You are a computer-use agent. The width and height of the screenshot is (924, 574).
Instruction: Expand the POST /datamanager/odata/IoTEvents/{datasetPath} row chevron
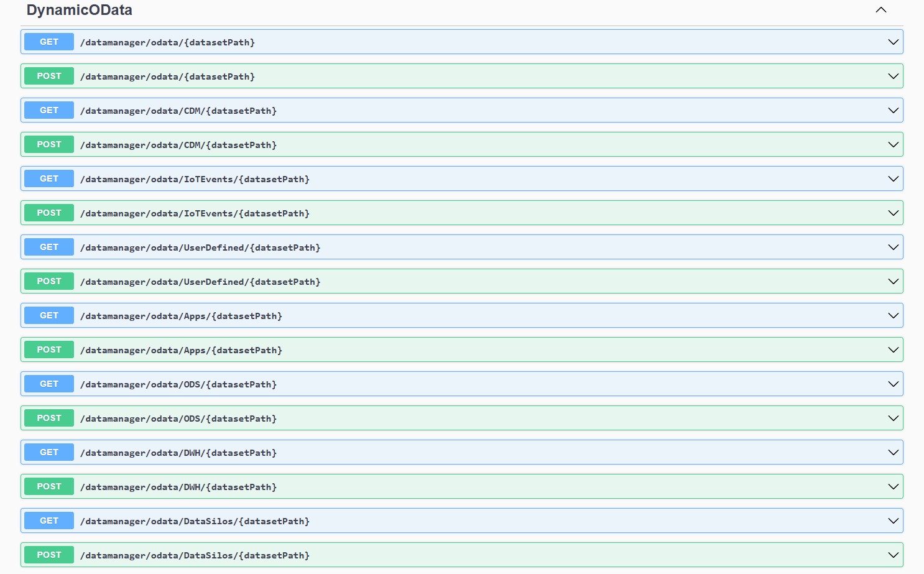coord(894,213)
